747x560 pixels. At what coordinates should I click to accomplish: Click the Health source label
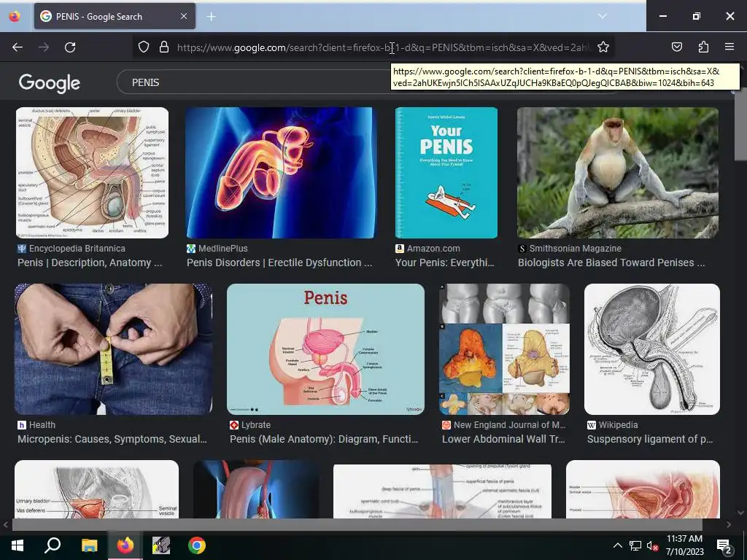(42, 425)
